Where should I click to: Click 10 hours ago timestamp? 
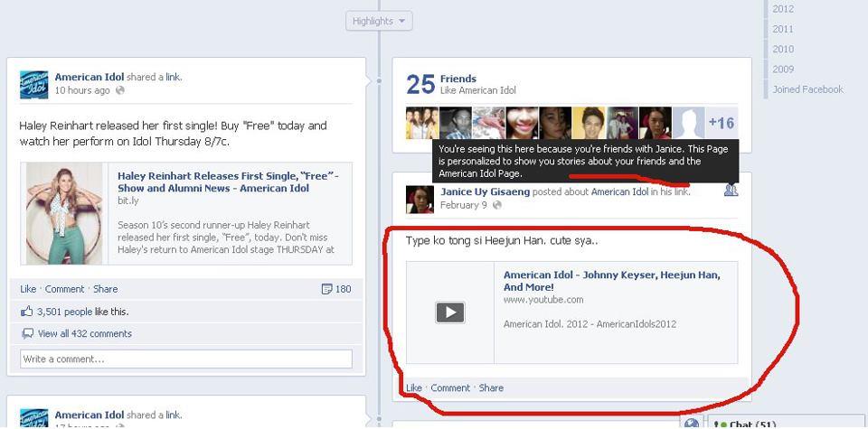pos(82,90)
